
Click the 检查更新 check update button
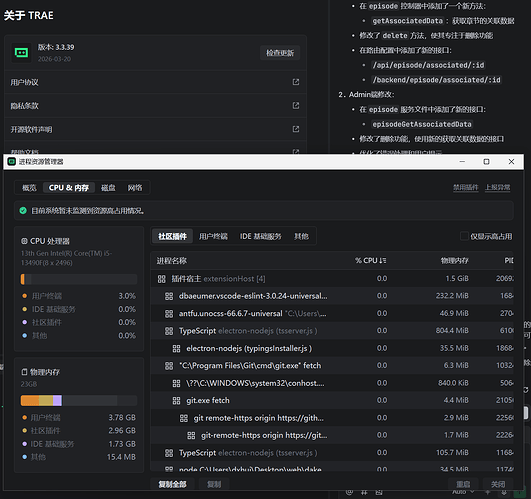(x=280, y=53)
